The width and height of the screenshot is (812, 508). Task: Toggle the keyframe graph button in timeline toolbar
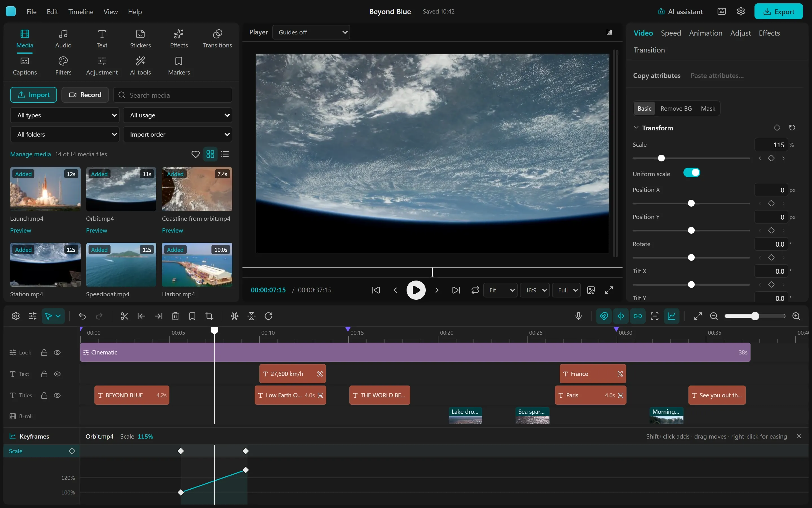(672, 316)
